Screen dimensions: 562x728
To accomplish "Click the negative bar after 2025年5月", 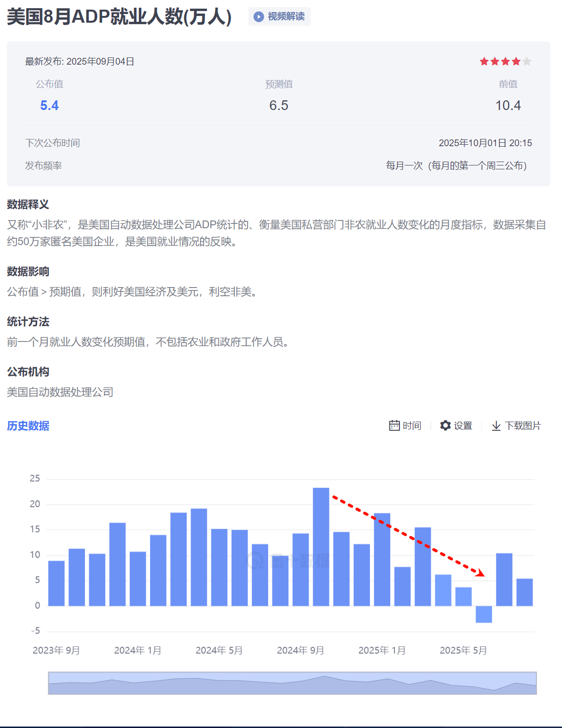I will (x=483, y=615).
